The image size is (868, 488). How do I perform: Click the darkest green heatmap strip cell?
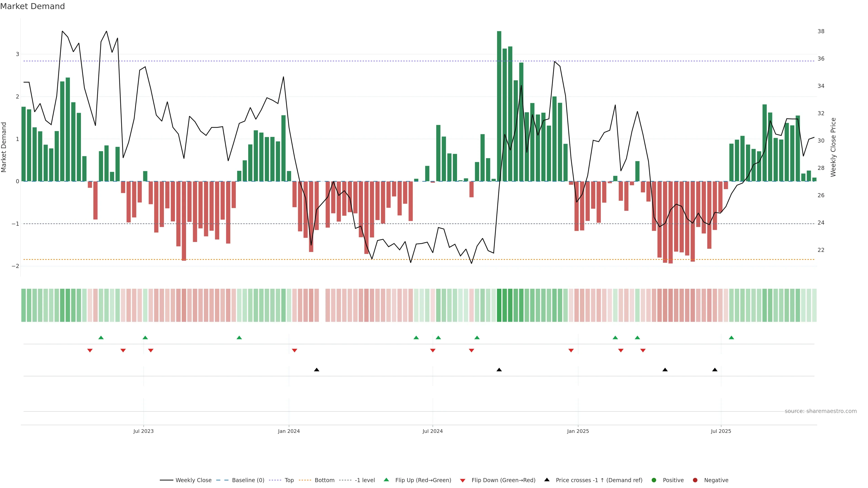coord(499,305)
